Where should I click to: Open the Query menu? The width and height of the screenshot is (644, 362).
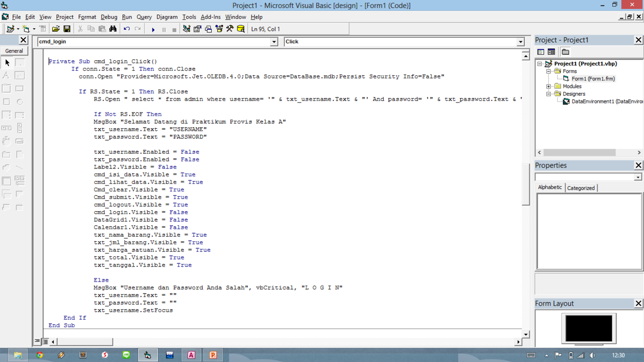[x=144, y=17]
